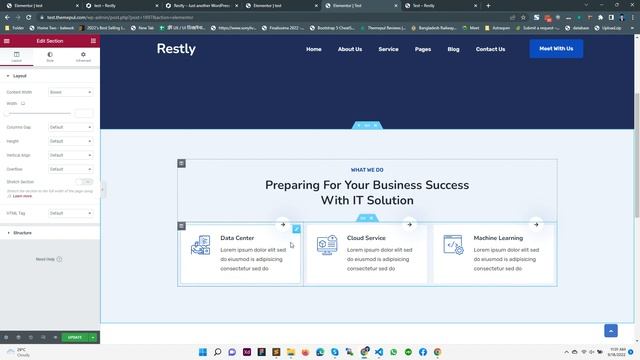Open the Content Width dropdown

(71, 92)
